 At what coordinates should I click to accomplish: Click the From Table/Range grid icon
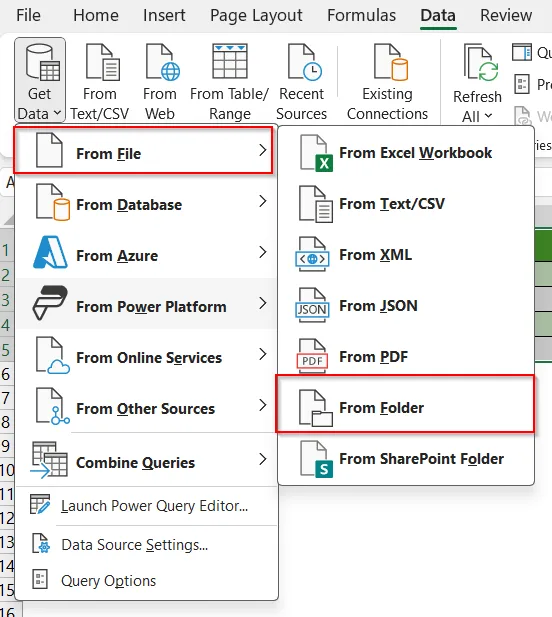[x=230, y=61]
